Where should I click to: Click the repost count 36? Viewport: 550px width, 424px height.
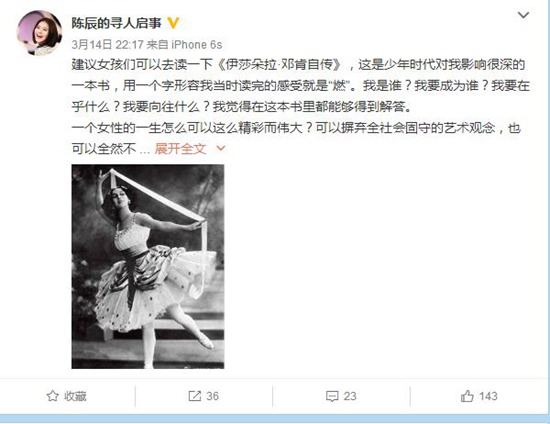click(213, 396)
